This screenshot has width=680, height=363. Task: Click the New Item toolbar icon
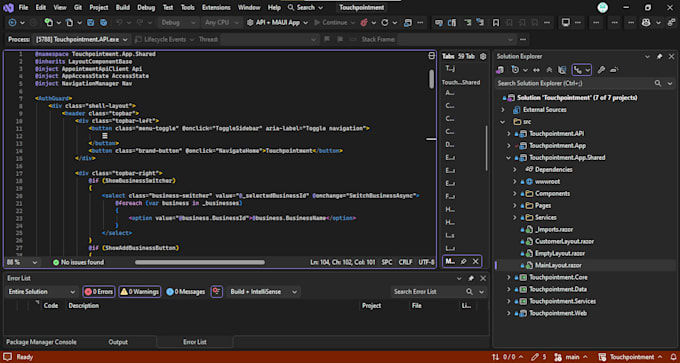[49, 23]
